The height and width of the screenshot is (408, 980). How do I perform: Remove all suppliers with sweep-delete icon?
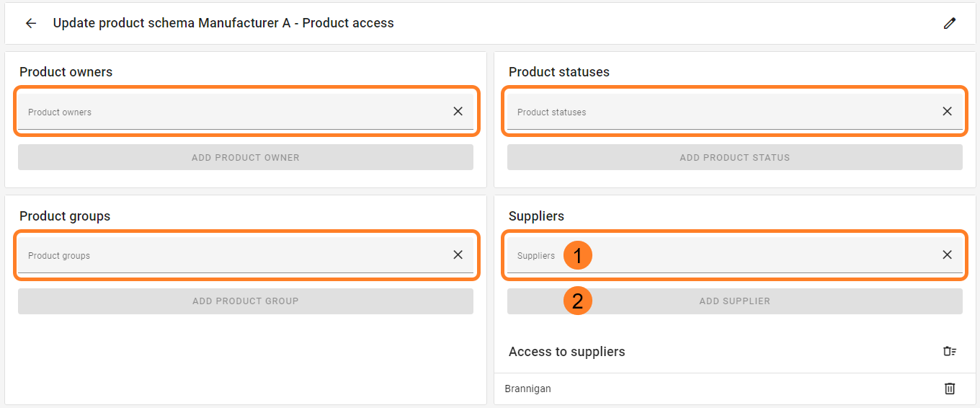click(950, 352)
